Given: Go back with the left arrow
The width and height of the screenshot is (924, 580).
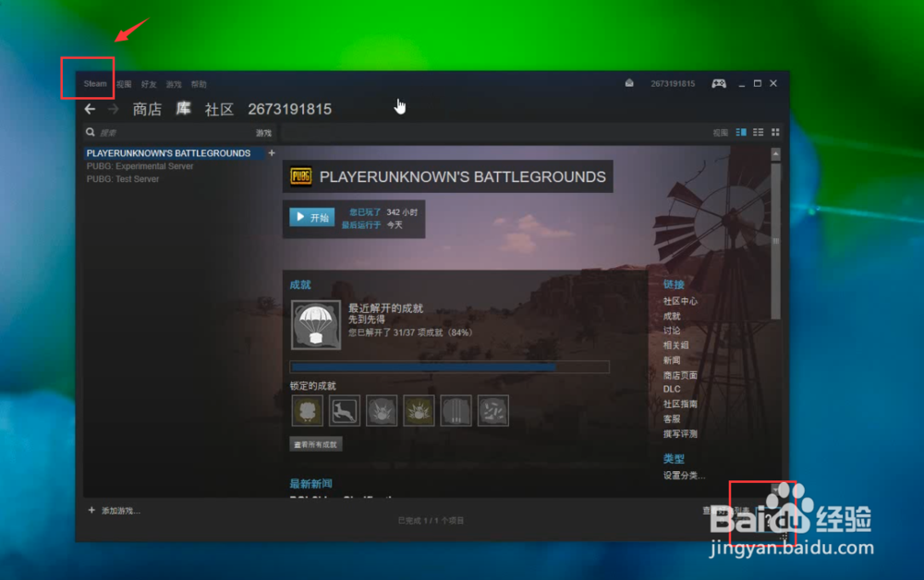Looking at the screenshot, I should (x=91, y=109).
